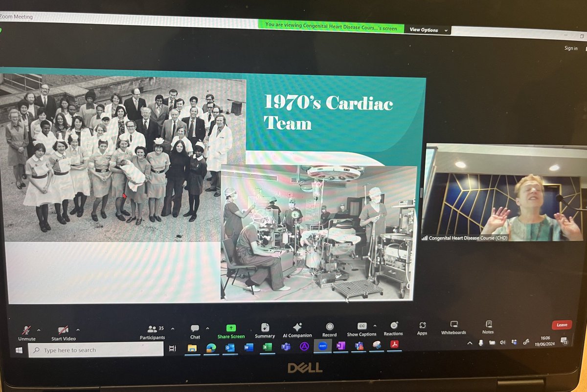
Task: Expand video options arrow beside Start Video
Action: tap(78, 329)
